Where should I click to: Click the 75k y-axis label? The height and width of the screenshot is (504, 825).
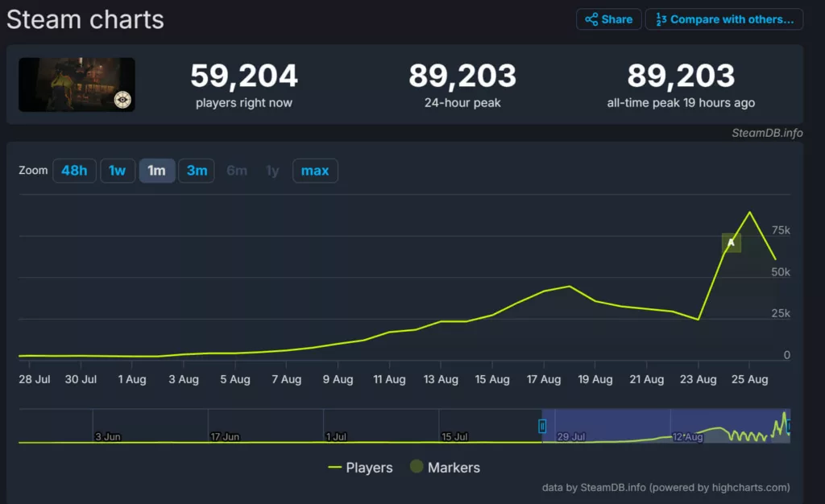coord(781,230)
